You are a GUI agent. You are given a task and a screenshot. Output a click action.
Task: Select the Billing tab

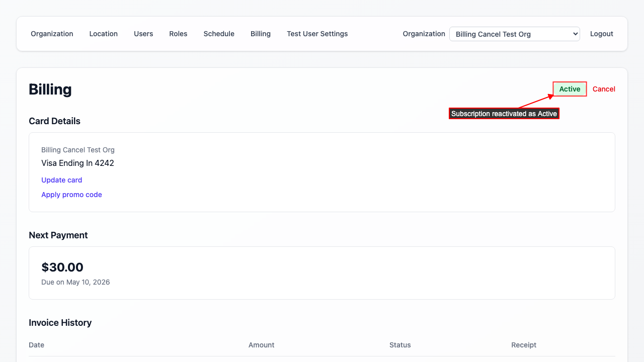(x=261, y=34)
